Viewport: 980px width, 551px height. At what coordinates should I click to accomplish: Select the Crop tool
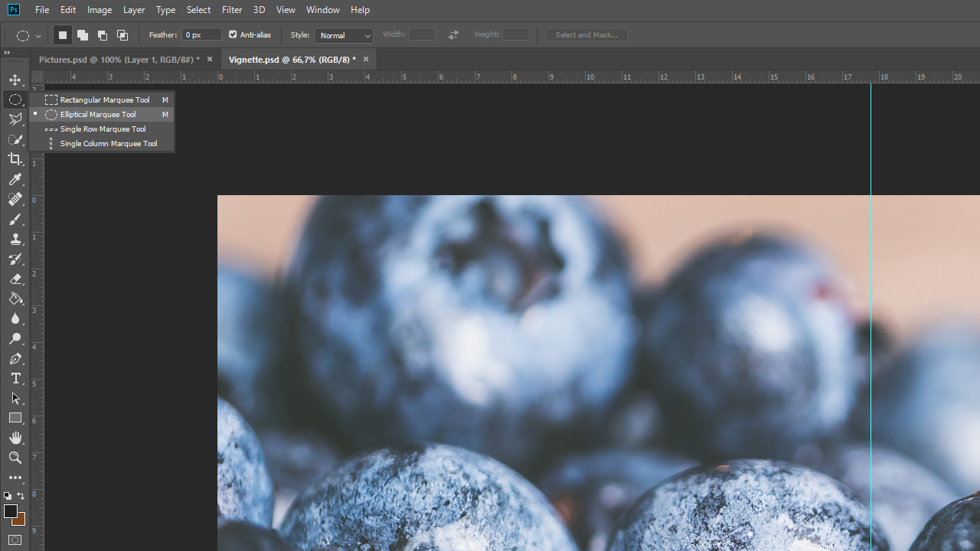tap(15, 159)
